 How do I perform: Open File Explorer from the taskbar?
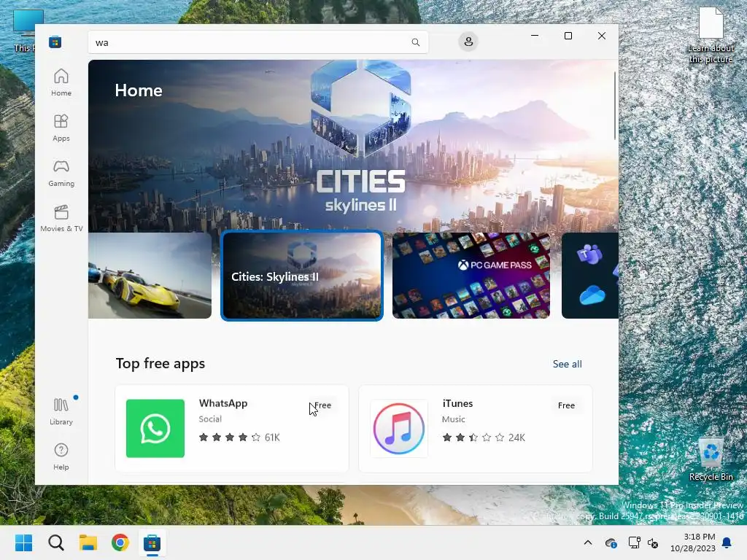tap(88, 542)
